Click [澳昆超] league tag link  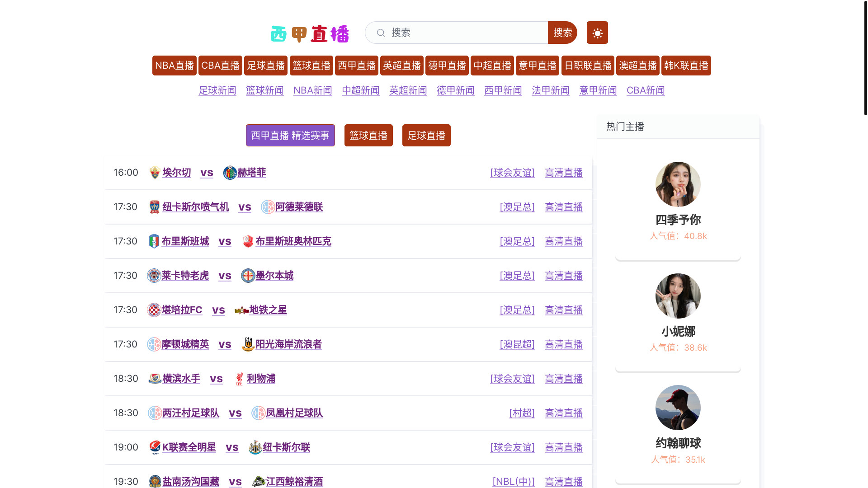[x=517, y=344]
